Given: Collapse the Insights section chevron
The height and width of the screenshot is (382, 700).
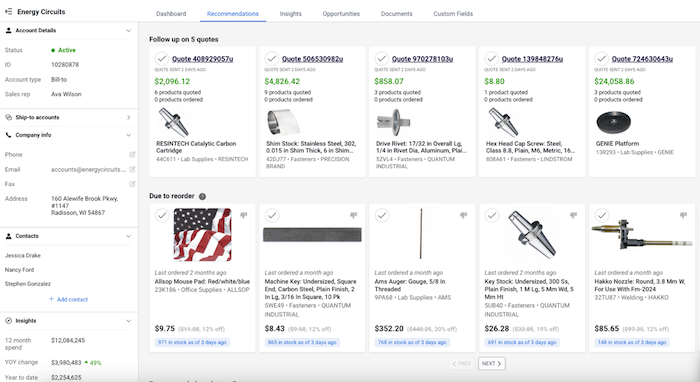Looking at the screenshot, I should click(x=129, y=320).
